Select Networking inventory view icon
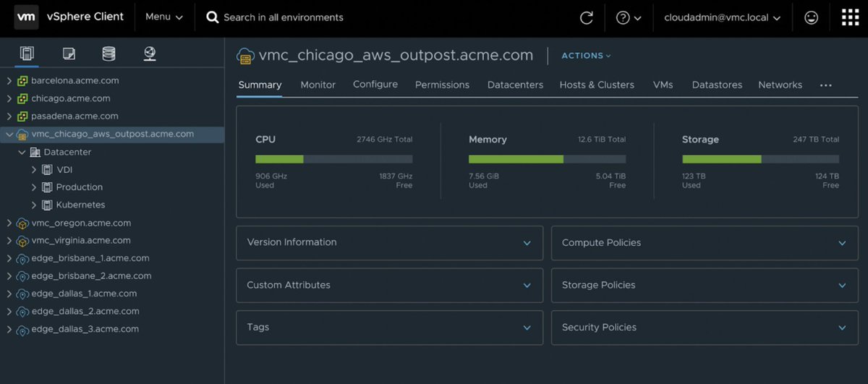The width and height of the screenshot is (868, 384). click(150, 53)
